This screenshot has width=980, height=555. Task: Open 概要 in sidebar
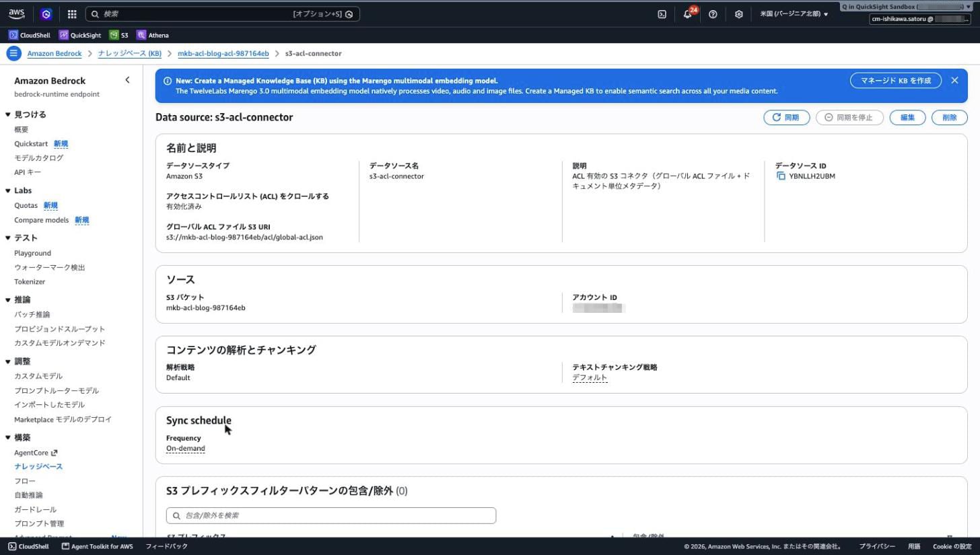point(22,129)
